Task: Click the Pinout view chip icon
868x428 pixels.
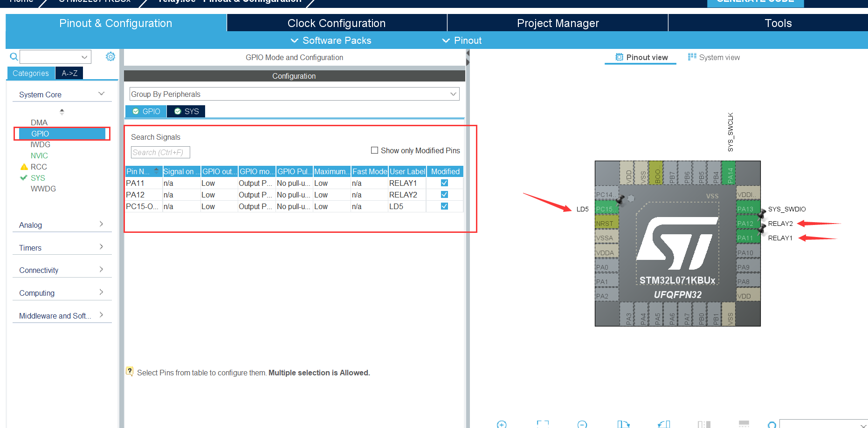Action: [619, 57]
